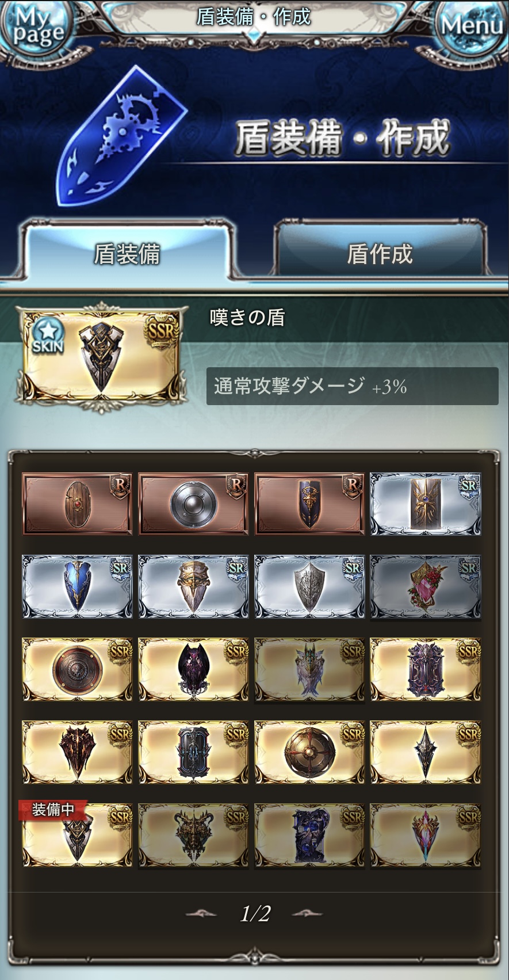Click the equipped 装備中 shield thumbnail
Image resolution: width=509 pixels, height=980 pixels.
[x=77, y=835]
